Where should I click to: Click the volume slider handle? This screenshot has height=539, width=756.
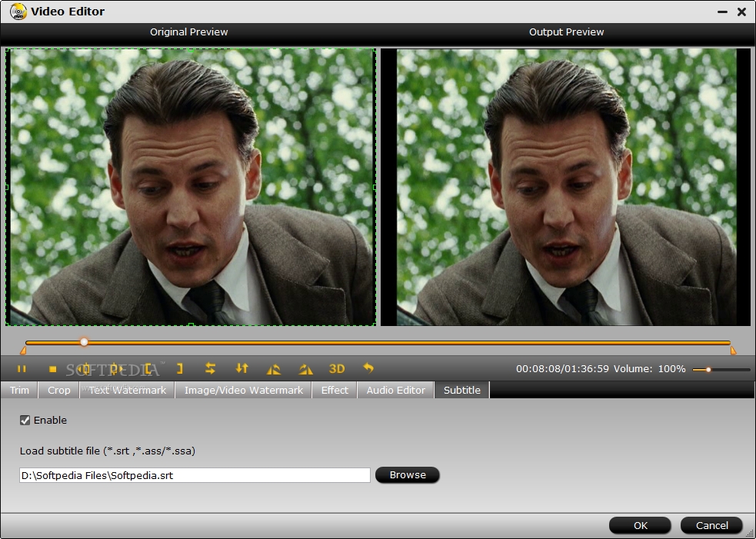pyautogui.click(x=708, y=370)
